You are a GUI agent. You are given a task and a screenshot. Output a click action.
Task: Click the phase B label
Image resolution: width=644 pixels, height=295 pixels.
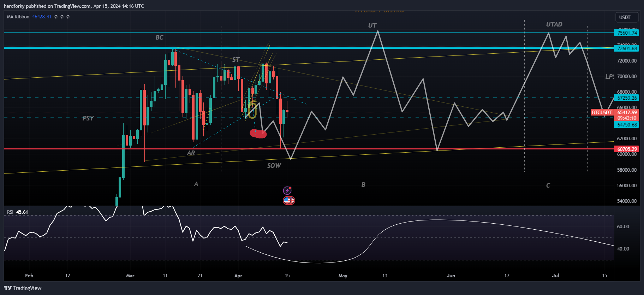point(363,184)
